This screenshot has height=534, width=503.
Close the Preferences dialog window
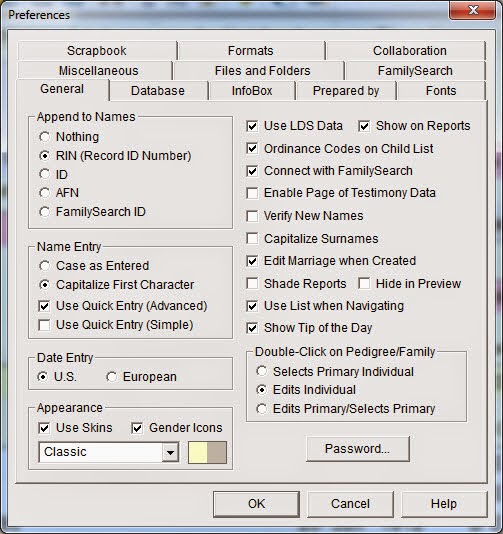[473, 10]
